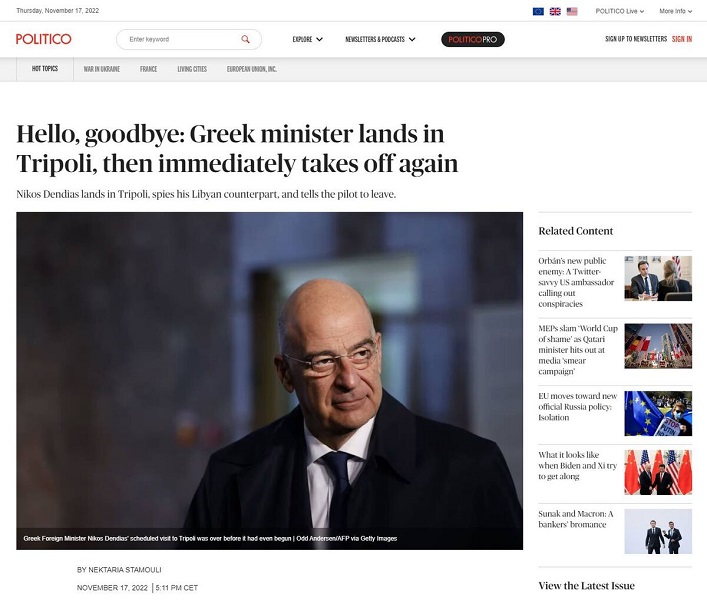Open Newsletters & Podcasts menu
The width and height of the screenshot is (707, 600).
point(380,39)
